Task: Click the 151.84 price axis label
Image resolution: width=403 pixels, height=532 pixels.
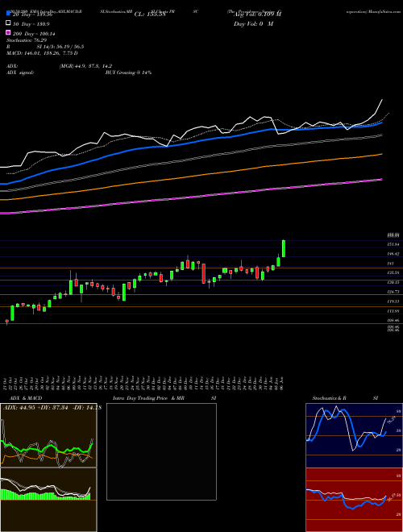Action: pos(394,244)
